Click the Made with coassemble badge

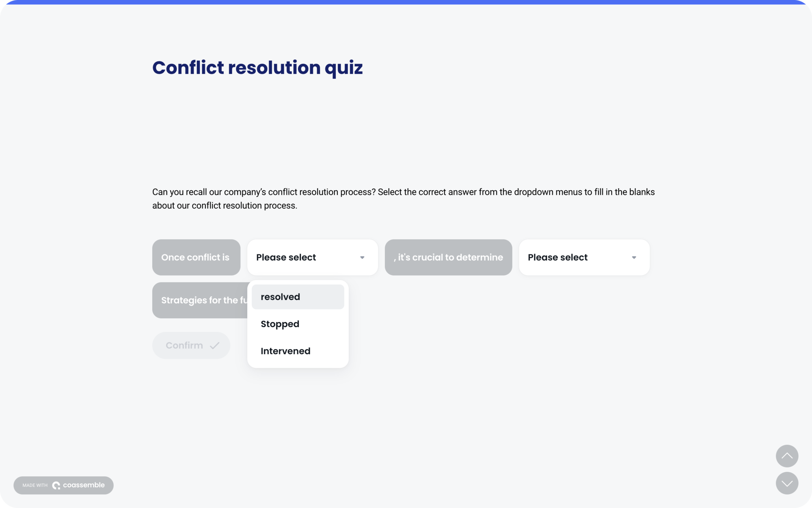coord(63,485)
